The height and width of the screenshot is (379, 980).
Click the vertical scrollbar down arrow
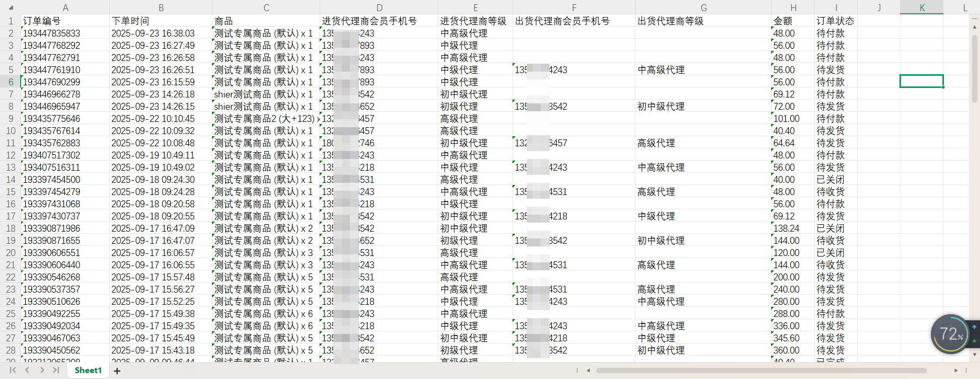coord(974,354)
